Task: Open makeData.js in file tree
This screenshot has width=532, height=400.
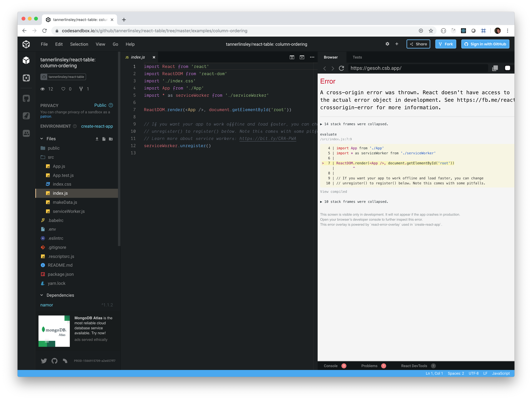Action: pos(65,202)
